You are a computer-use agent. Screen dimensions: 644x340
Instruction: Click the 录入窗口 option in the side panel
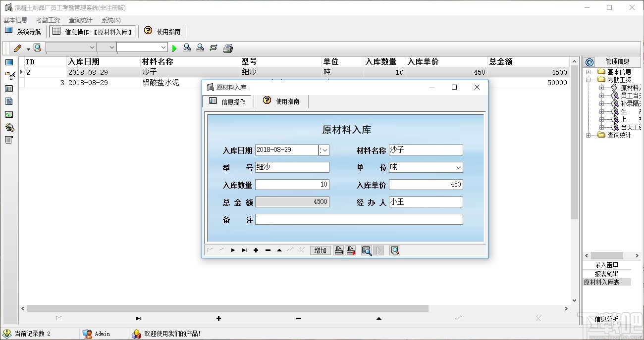click(607, 265)
